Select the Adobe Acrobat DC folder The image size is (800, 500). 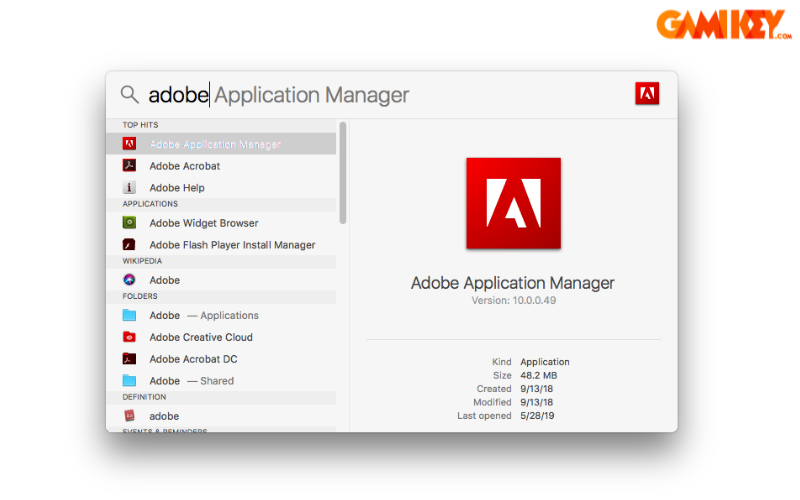(221, 359)
